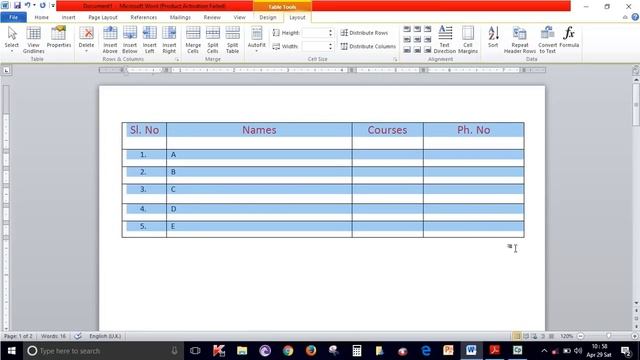Click the English (U.K.) language indicator
Viewport: 640px width, 360px height.
(105, 336)
